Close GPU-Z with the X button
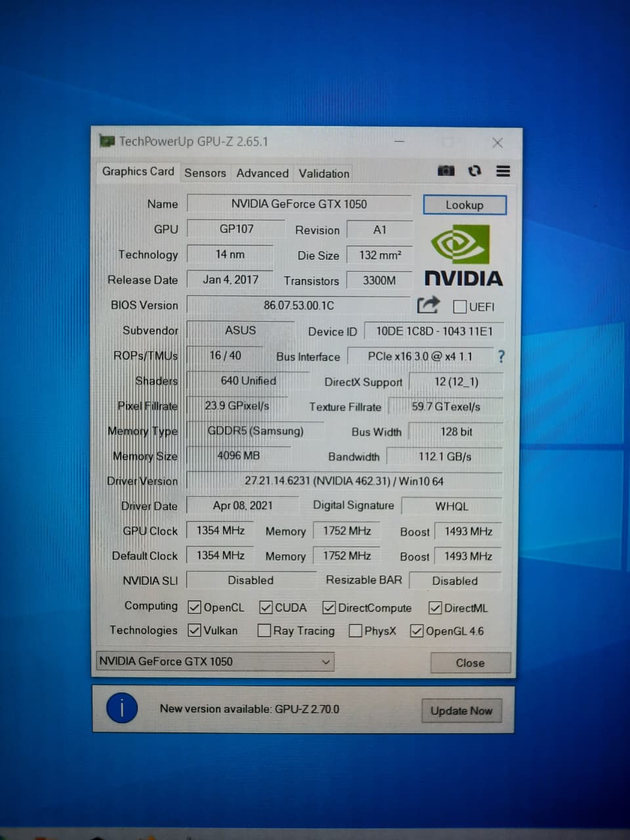 coord(497,142)
